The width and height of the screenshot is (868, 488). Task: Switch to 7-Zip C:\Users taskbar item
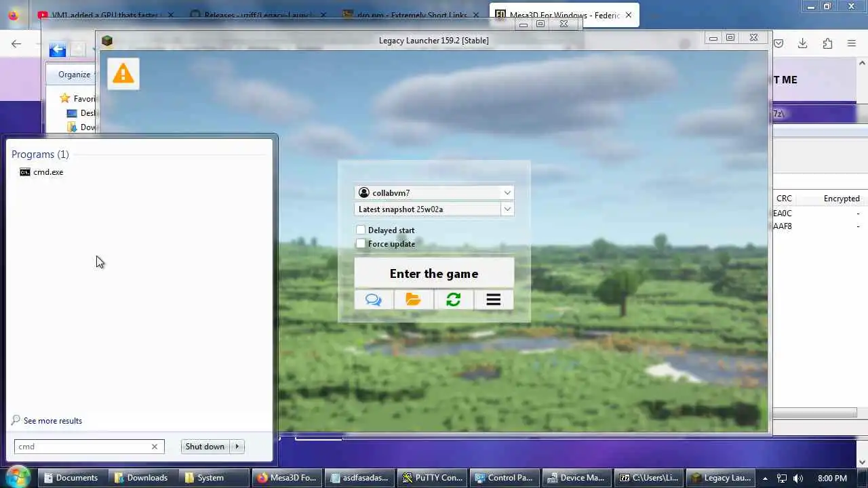(648, 478)
